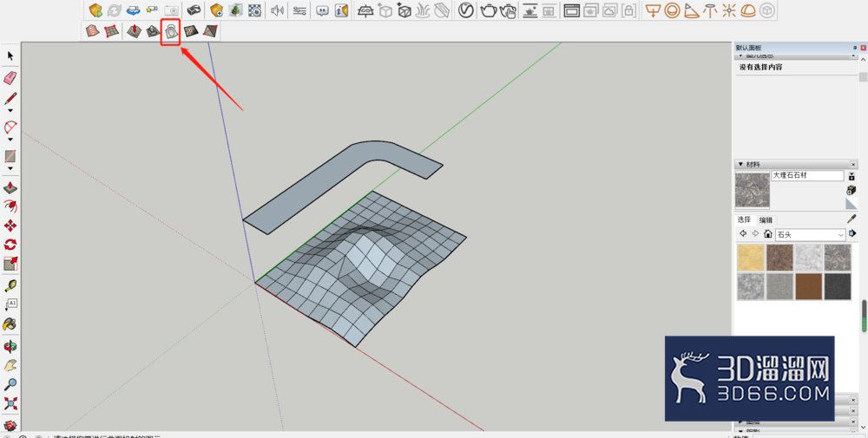The width and height of the screenshot is (868, 438).
Task: Select the arrow Select tool
Action: coord(10,56)
